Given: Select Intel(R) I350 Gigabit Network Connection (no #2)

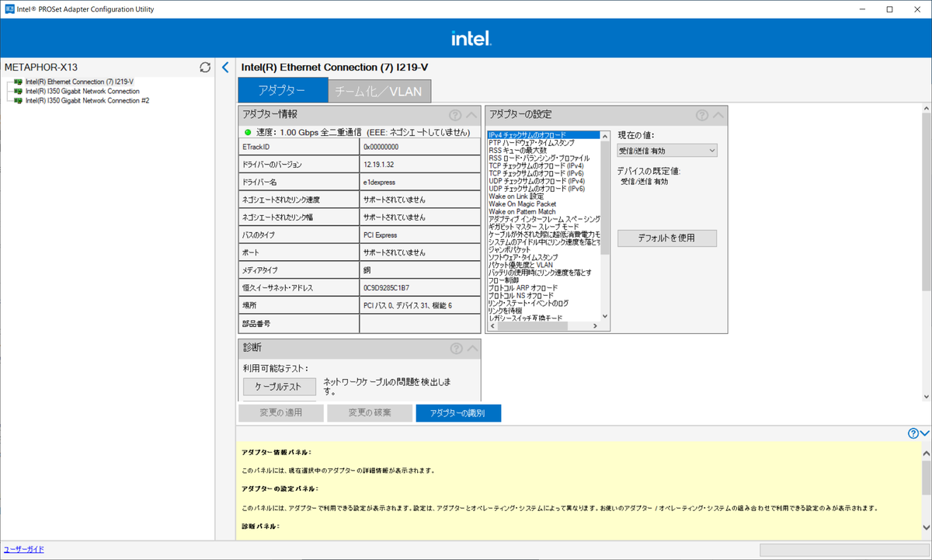Looking at the screenshot, I should [82, 91].
